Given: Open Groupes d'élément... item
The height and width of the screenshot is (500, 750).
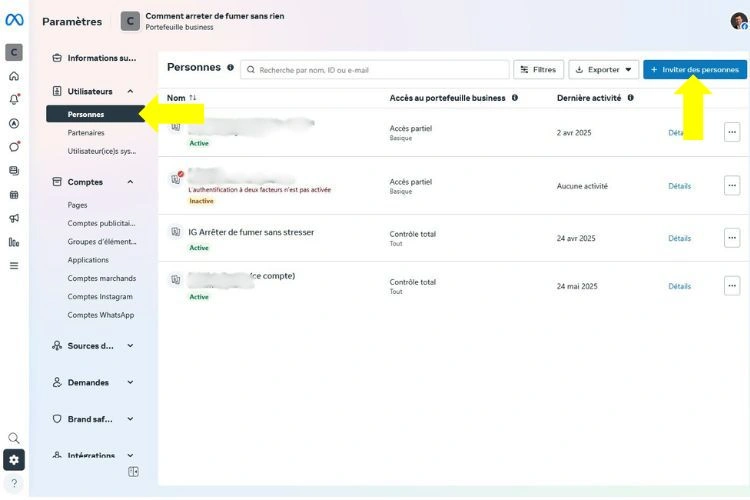Looking at the screenshot, I should (x=102, y=242).
